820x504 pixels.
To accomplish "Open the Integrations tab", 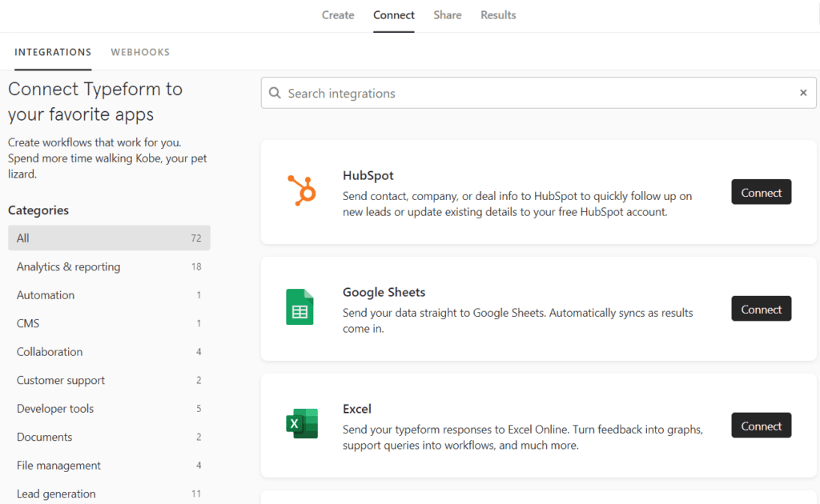I will (x=53, y=52).
